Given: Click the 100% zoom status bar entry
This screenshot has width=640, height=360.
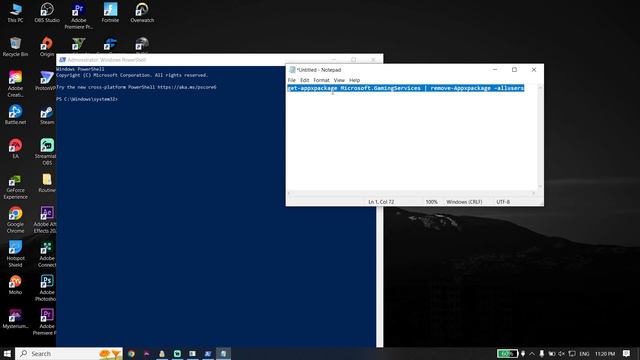Looking at the screenshot, I should [x=431, y=202].
